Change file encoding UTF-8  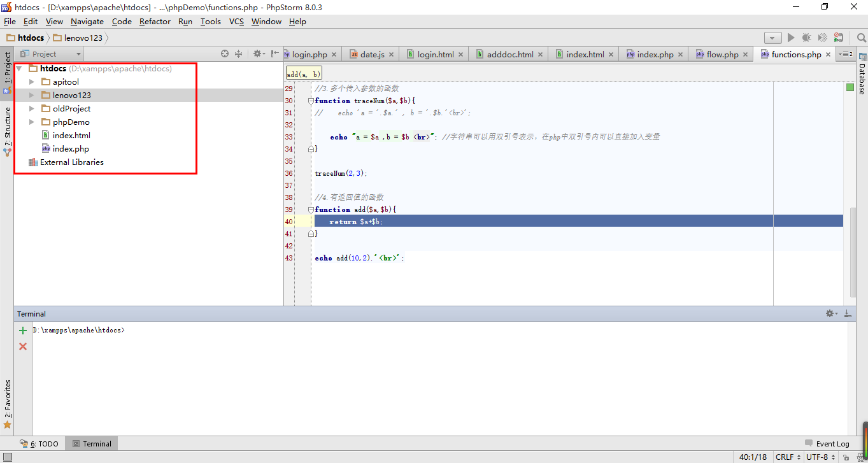click(820, 457)
